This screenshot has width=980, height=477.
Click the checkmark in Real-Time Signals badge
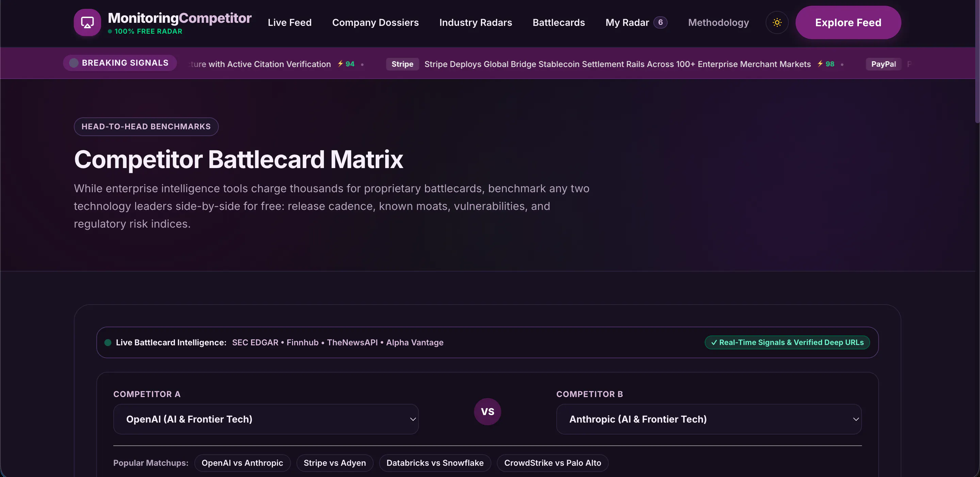[714, 342]
